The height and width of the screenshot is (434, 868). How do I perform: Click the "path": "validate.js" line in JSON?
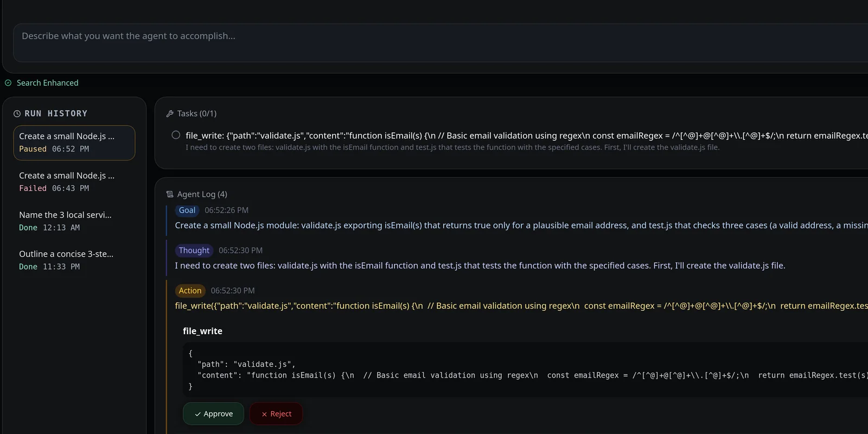click(247, 365)
